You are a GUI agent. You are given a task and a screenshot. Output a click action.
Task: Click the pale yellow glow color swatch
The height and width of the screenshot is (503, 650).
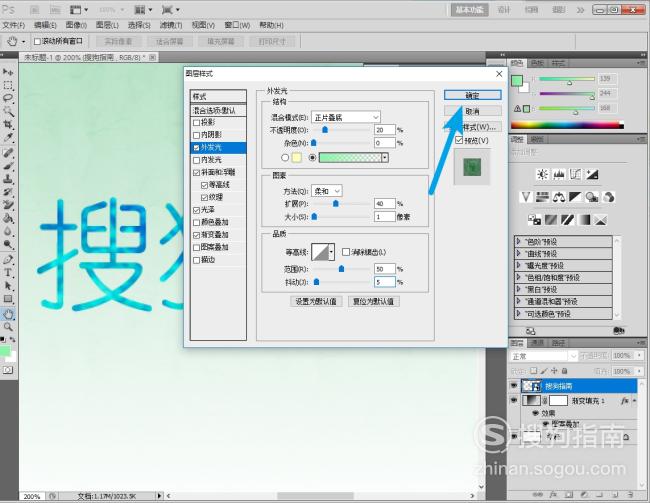pos(296,158)
